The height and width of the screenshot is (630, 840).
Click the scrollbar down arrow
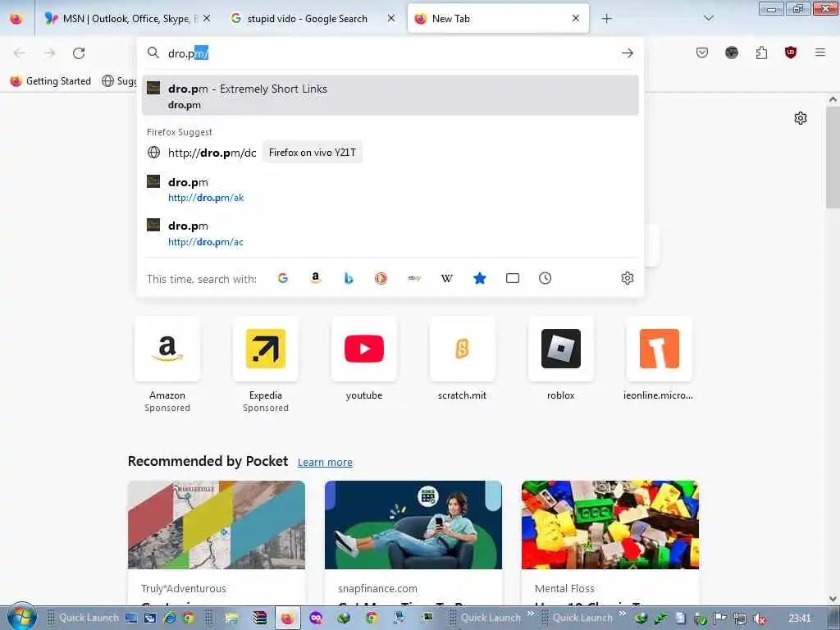(833, 598)
